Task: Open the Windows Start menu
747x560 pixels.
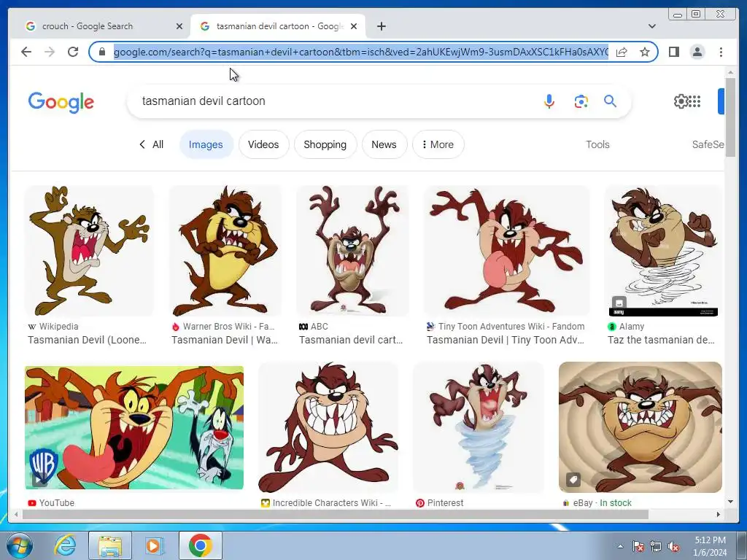Action: coord(19,545)
